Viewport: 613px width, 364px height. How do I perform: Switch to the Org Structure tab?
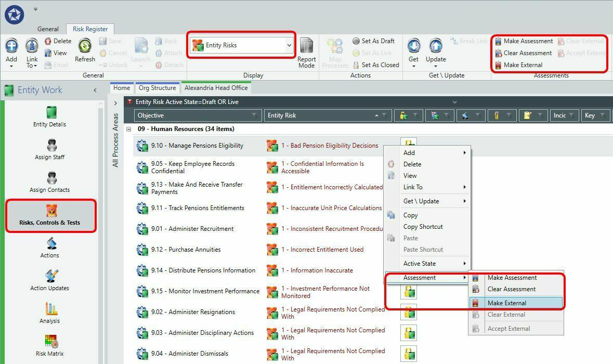point(157,88)
